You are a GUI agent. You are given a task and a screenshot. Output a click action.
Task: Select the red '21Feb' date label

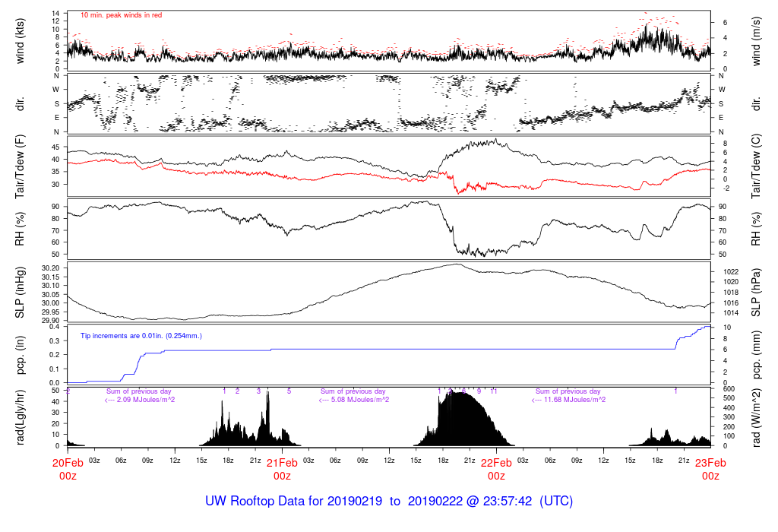[x=283, y=463]
